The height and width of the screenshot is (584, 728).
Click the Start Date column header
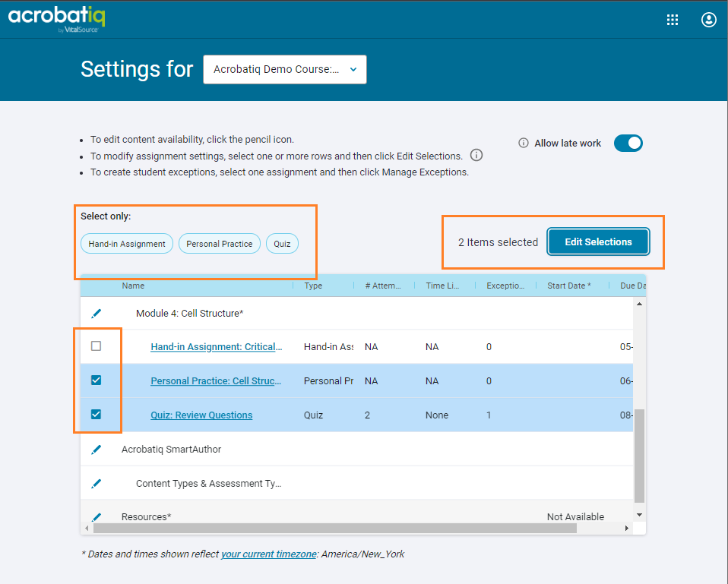click(x=568, y=286)
